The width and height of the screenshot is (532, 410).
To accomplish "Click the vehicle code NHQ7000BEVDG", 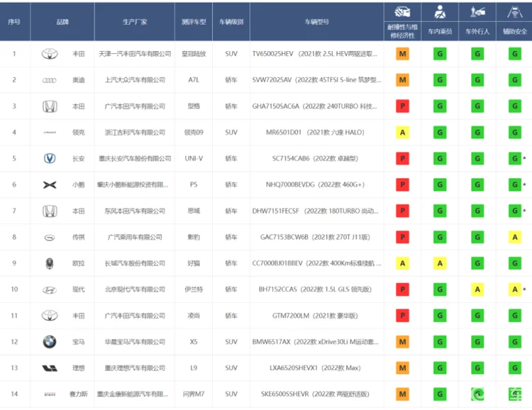I will [290, 184].
